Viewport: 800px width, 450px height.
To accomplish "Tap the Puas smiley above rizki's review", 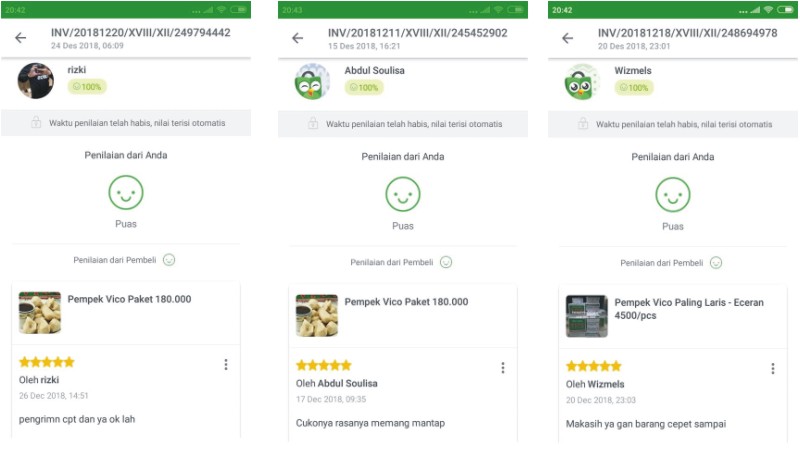I will point(126,193).
